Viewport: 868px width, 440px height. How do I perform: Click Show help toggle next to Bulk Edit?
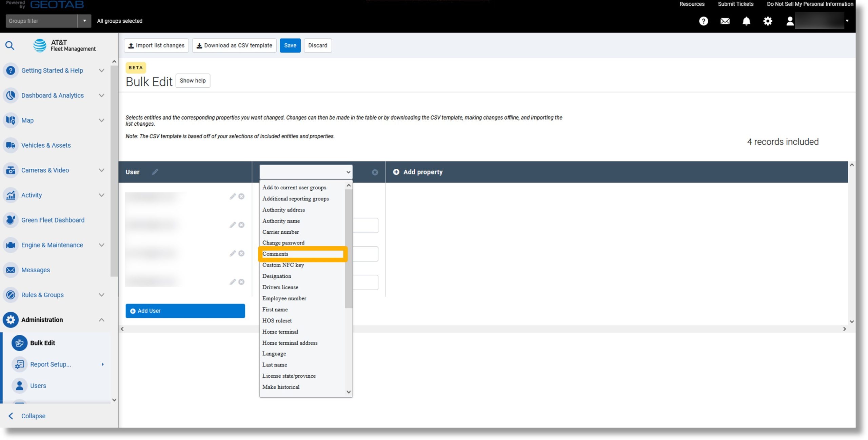coord(192,80)
